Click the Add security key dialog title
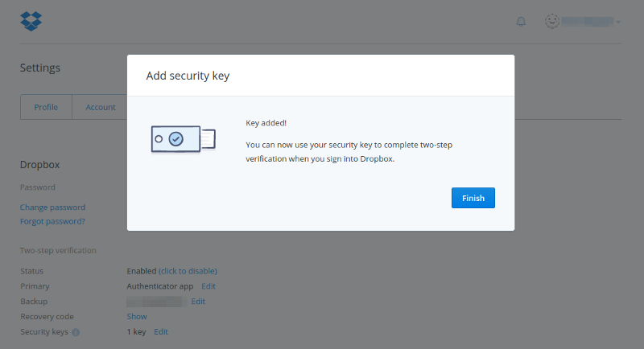The image size is (644, 349). [188, 76]
